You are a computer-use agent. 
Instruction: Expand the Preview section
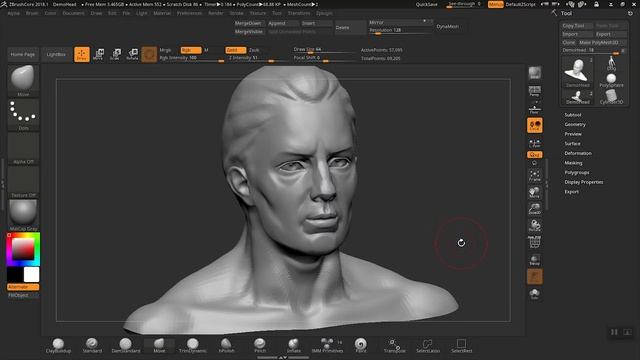coord(573,134)
